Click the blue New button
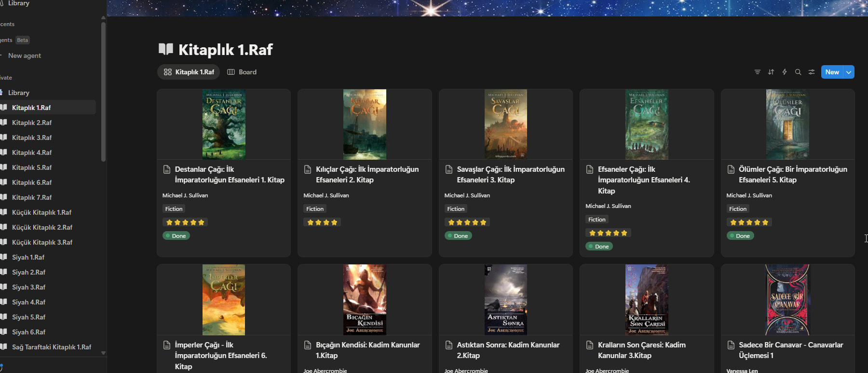Viewport: 868px width, 373px height. 832,72
